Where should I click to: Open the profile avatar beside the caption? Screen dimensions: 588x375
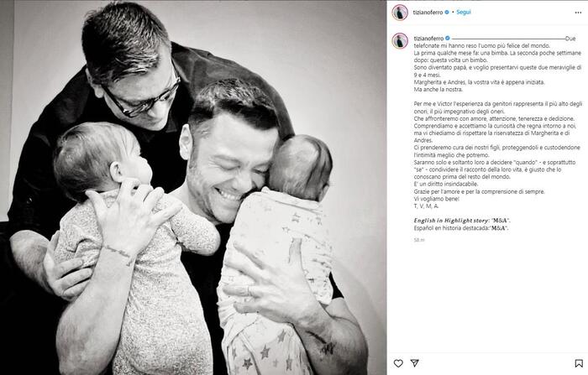click(x=400, y=40)
